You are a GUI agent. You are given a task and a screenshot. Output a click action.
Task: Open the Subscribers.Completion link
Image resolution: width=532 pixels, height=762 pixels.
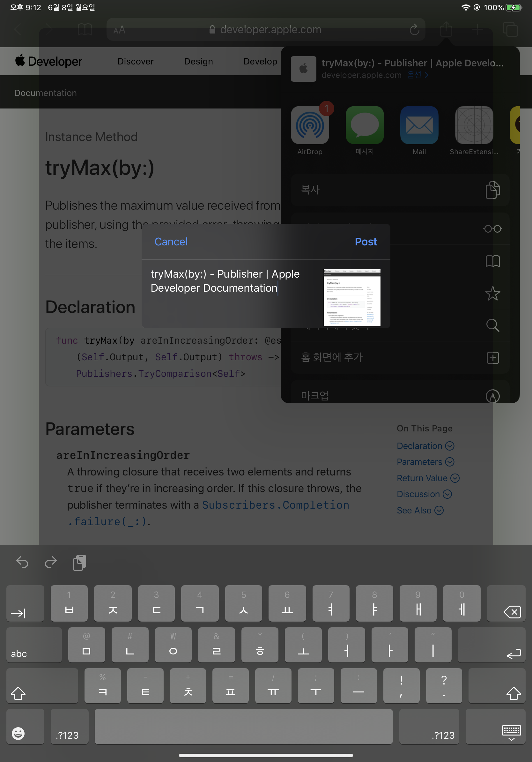(276, 505)
